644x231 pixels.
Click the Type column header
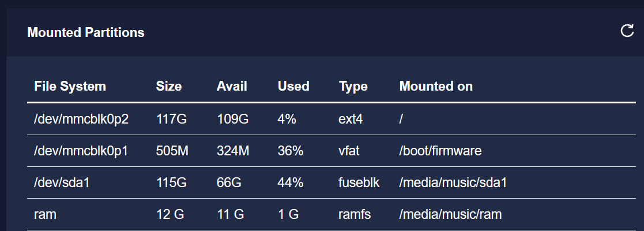353,86
